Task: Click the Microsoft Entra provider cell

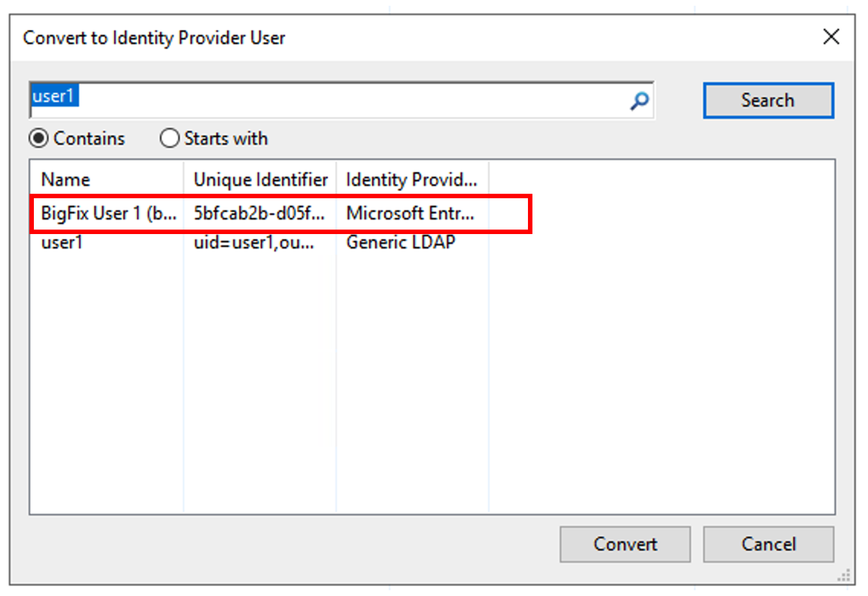Action: [x=410, y=214]
